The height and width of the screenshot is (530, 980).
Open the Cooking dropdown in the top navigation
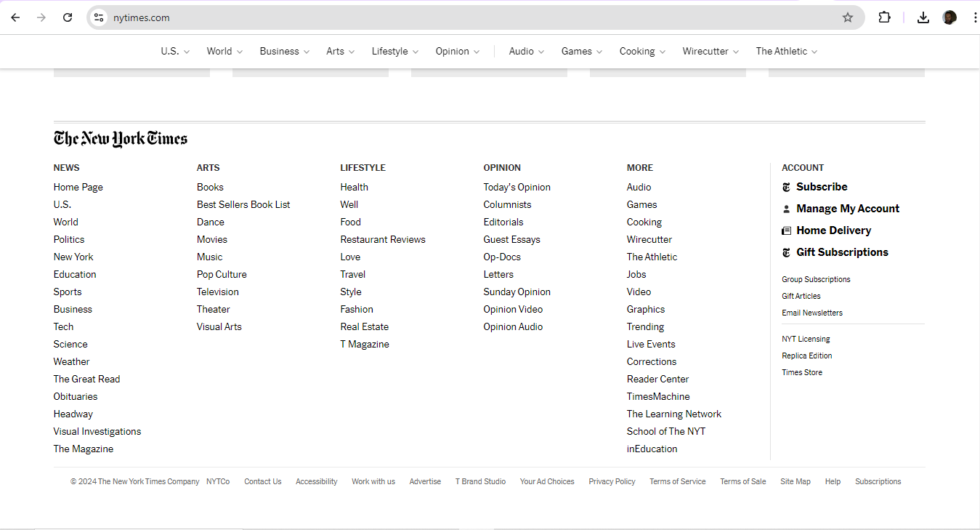coord(642,52)
